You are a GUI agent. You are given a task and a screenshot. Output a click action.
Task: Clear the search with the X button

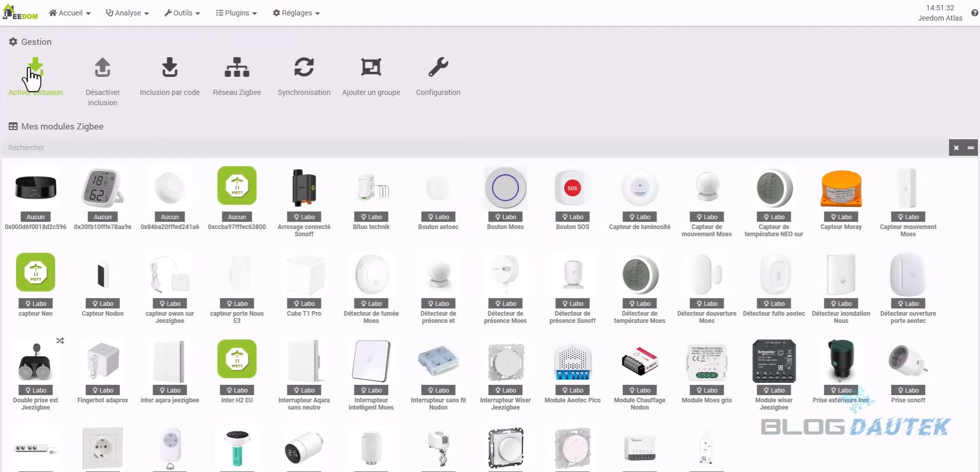point(956,148)
